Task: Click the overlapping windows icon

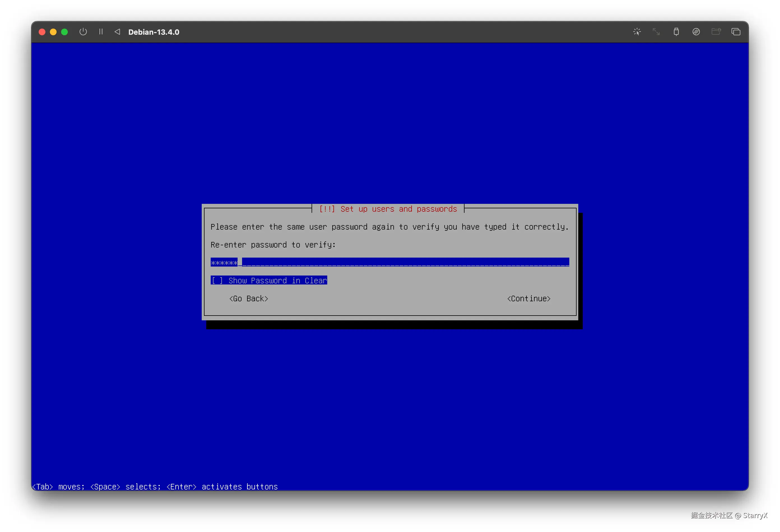Action: [736, 32]
